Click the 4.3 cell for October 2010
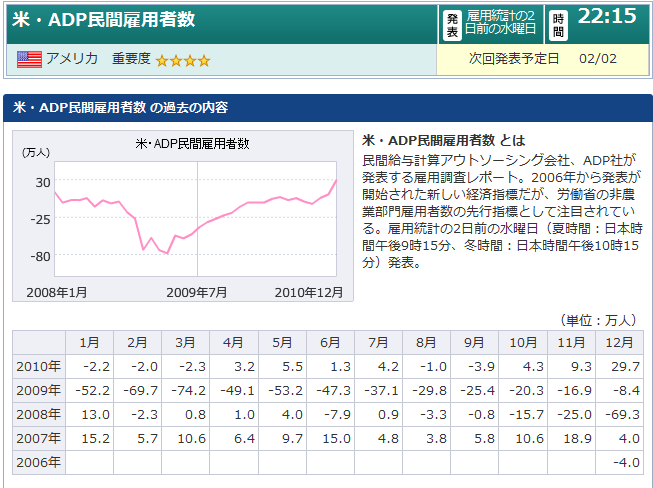653x488 pixels. click(x=523, y=366)
